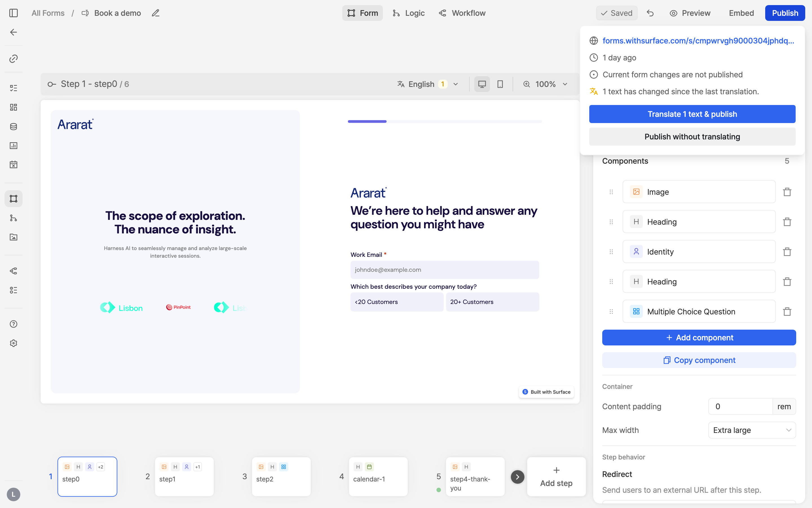Open the 100% zoom dropdown
The image size is (812, 508).
click(x=546, y=84)
